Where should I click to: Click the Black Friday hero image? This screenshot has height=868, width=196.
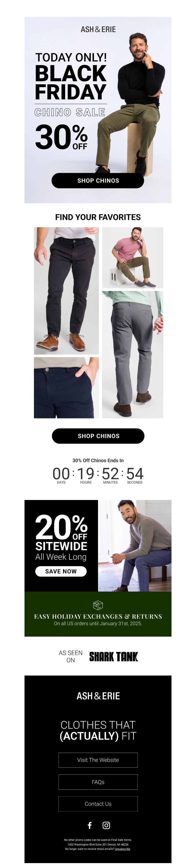pos(98,110)
